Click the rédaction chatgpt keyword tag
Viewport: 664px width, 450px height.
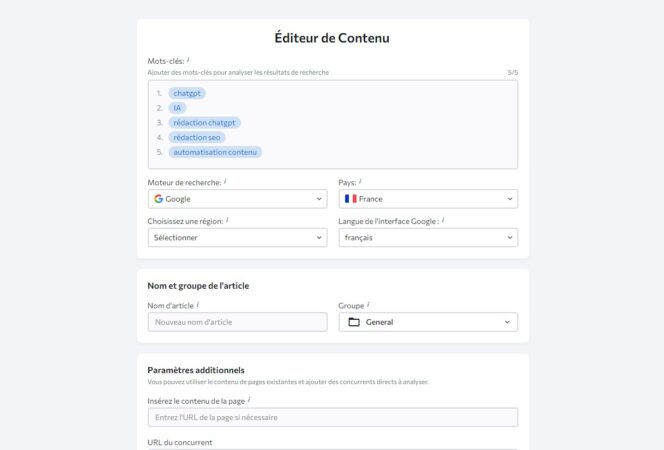[204, 123]
